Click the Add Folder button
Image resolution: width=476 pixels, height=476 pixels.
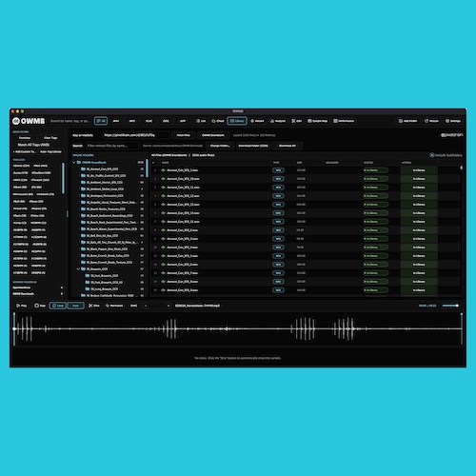pyautogui.click(x=408, y=121)
